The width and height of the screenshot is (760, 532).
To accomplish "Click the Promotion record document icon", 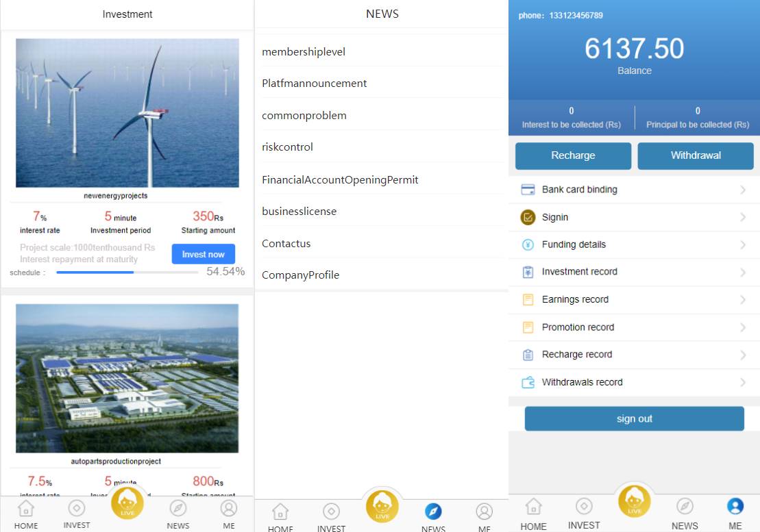I will point(528,327).
